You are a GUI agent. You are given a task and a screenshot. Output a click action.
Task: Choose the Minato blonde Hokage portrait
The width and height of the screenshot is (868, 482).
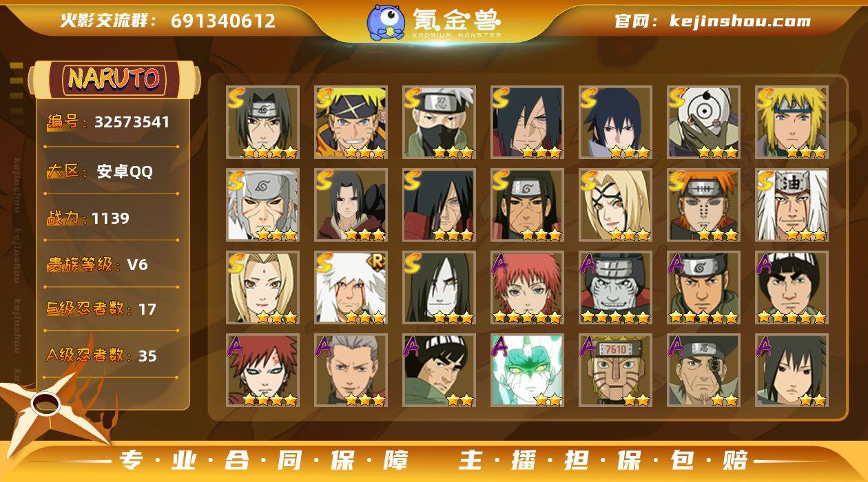point(792,122)
